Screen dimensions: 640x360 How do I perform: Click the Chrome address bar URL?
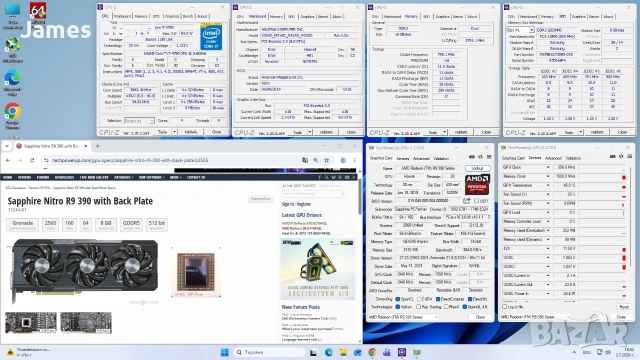pyautogui.click(x=130, y=160)
